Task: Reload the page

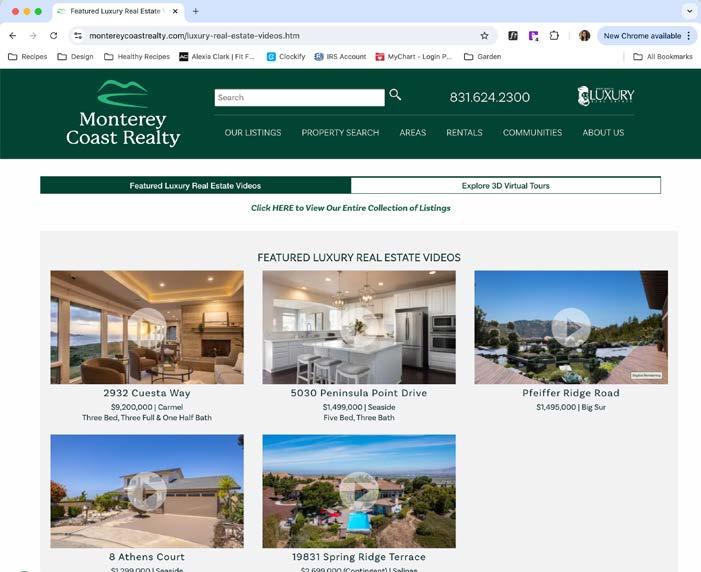Action: tap(53, 35)
